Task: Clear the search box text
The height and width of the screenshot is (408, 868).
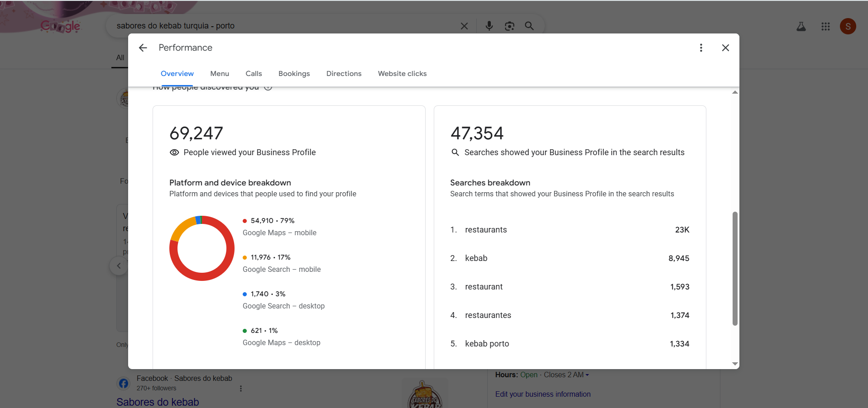Action: 464,26
